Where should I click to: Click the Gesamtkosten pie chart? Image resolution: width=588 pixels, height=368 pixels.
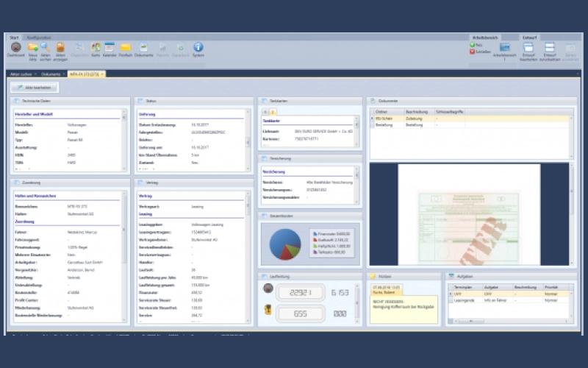285,244
